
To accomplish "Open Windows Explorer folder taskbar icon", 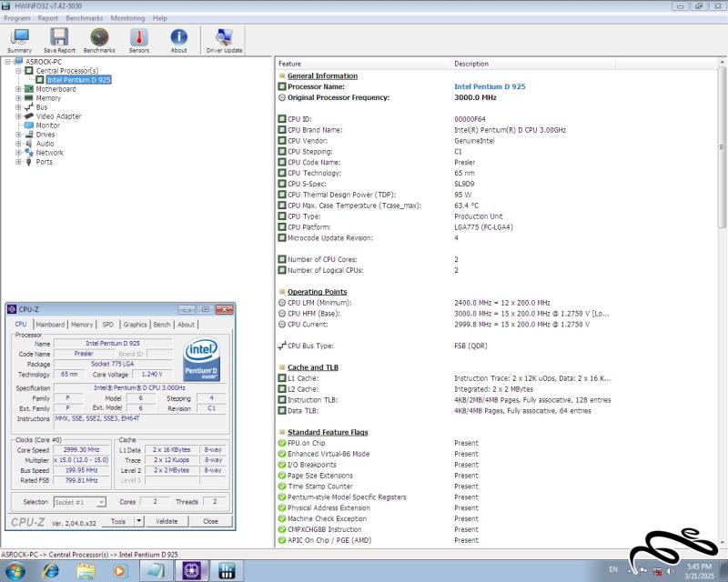I will tap(86, 570).
